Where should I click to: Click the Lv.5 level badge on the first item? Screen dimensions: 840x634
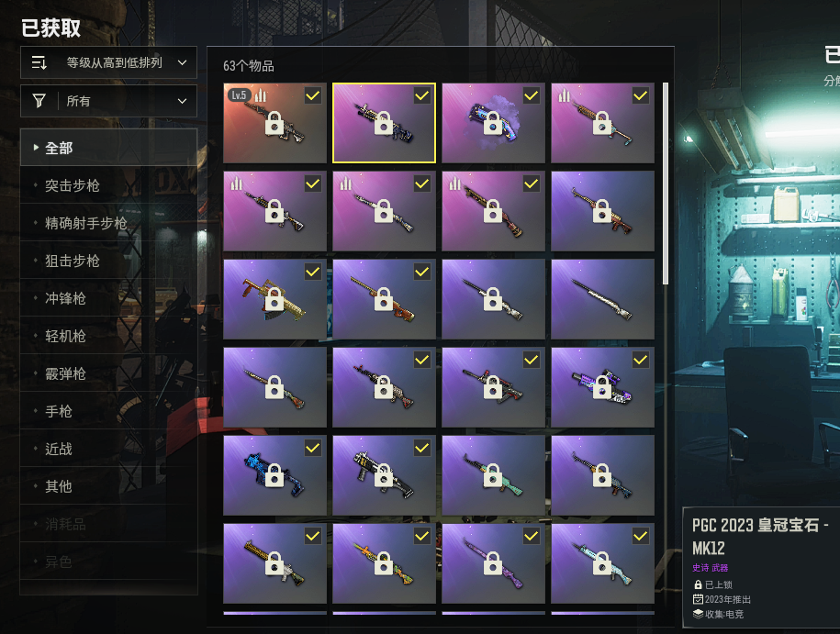pyautogui.click(x=239, y=95)
